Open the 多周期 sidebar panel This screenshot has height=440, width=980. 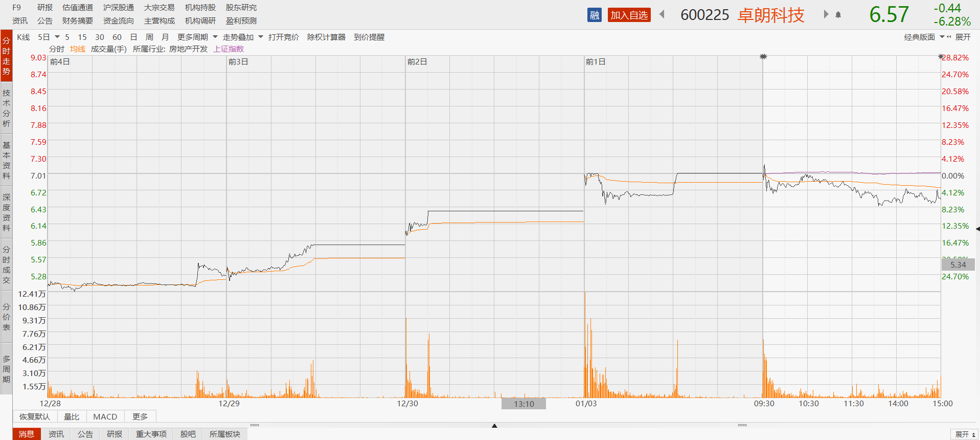(x=6, y=369)
